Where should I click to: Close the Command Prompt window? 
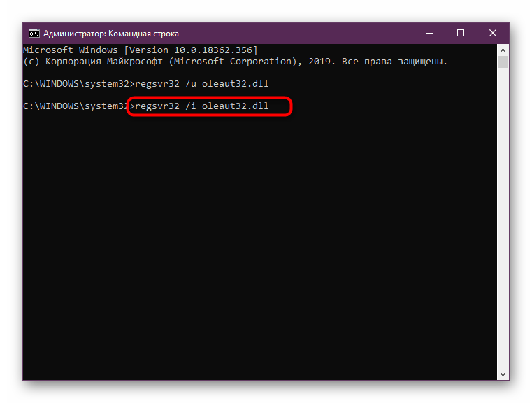click(493, 33)
